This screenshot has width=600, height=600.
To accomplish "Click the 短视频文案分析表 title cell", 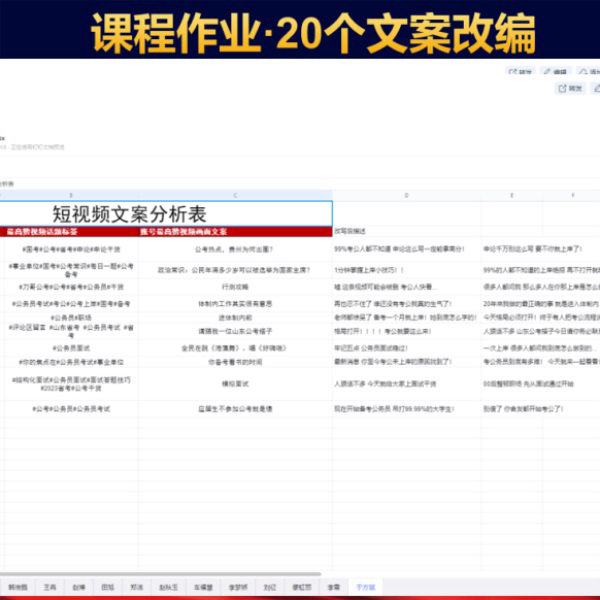I will coord(128,213).
